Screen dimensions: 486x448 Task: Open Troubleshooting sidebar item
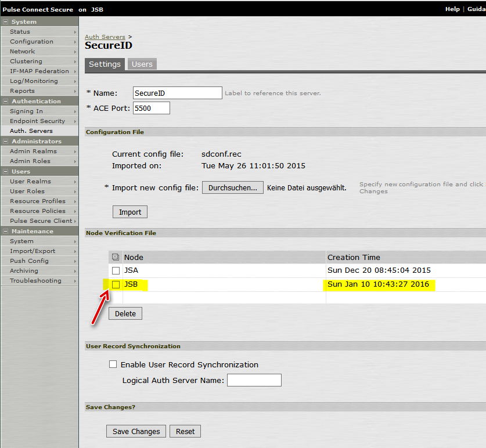(x=39, y=281)
